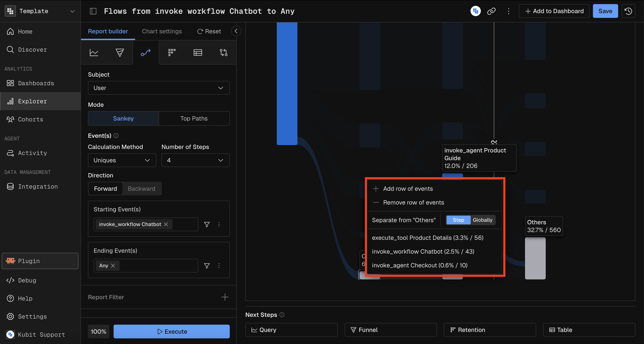Remove the Any ending event chip

click(113, 266)
